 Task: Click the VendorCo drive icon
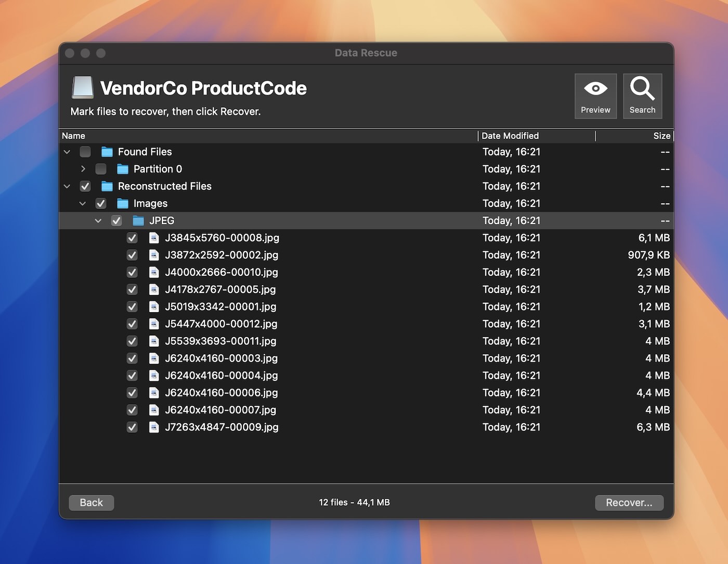pos(82,87)
